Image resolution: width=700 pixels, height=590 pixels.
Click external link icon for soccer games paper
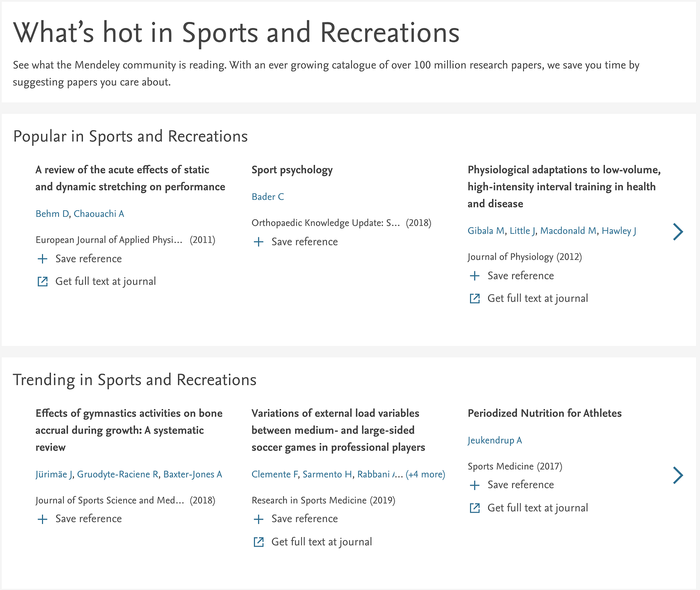click(x=258, y=542)
